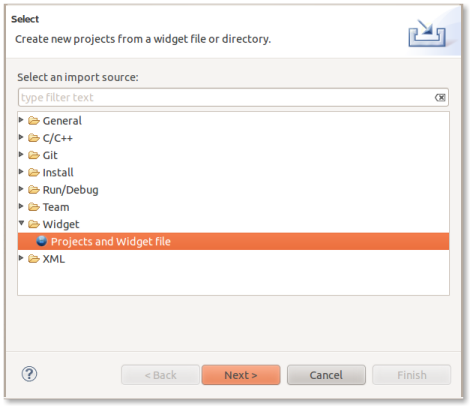The height and width of the screenshot is (406, 470).
Task: Select the Install tree item label
Action: coord(58,172)
